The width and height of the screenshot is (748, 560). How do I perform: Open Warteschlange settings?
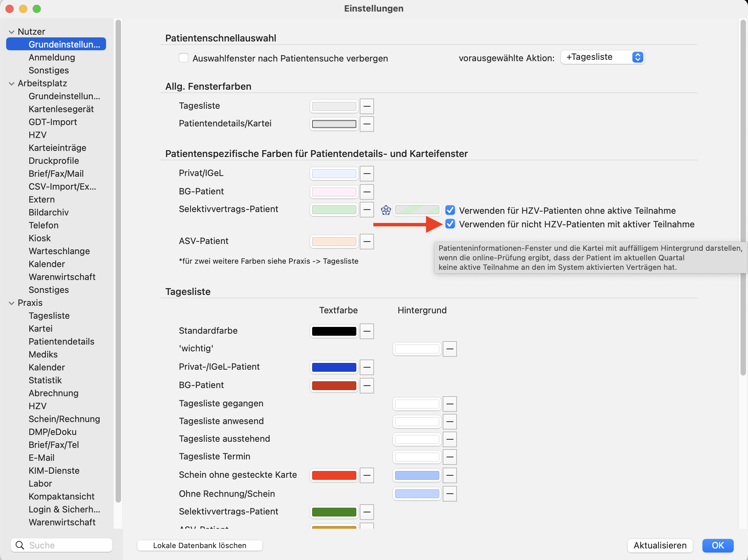[x=59, y=251]
